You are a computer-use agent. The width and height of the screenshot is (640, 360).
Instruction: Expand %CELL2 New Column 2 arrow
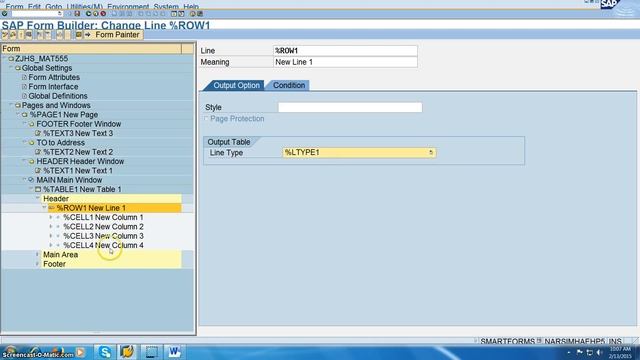[51, 227]
